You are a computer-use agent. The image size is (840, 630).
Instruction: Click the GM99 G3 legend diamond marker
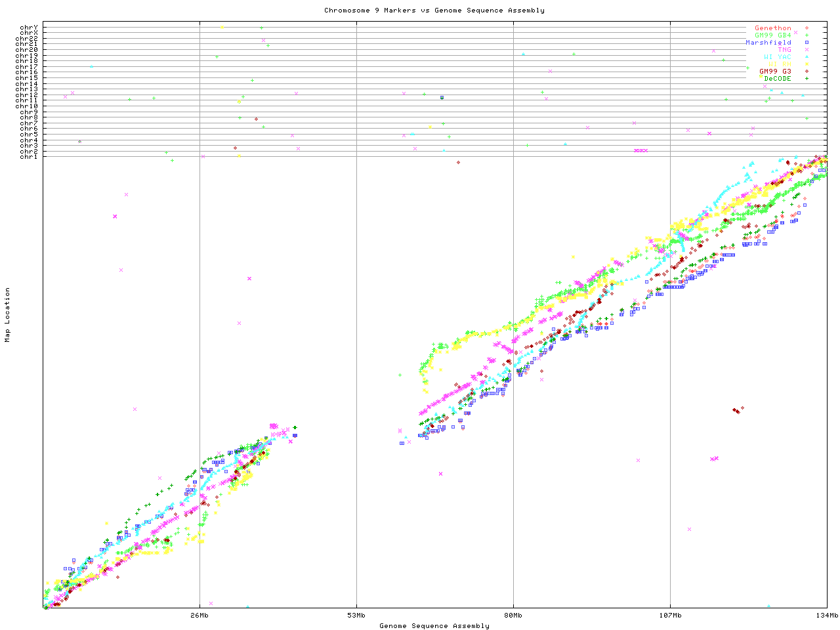tap(807, 72)
